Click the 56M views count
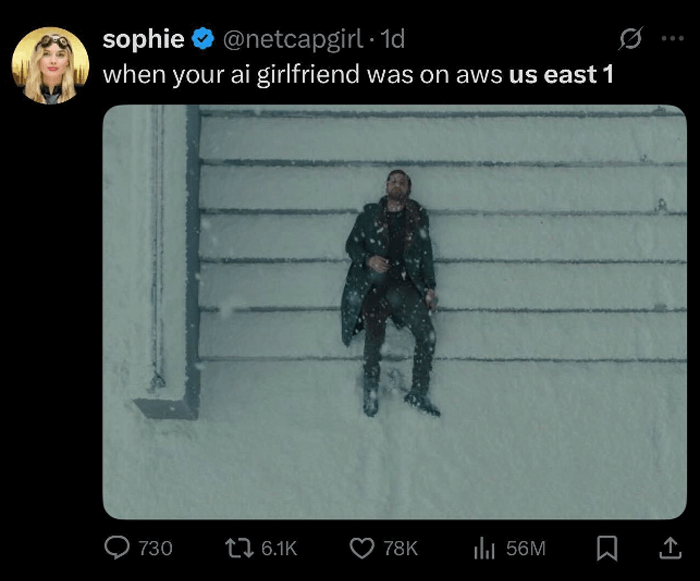The height and width of the screenshot is (581, 700). click(x=526, y=548)
